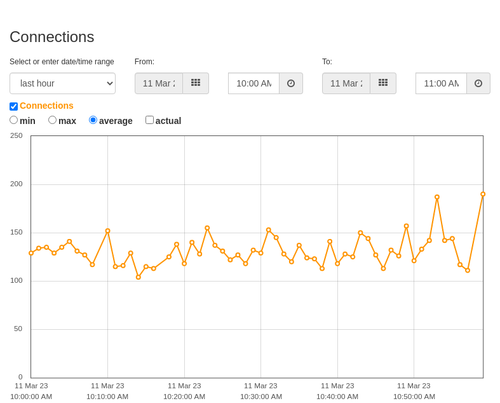Click the From date field '11 Mar'
Screen dimensions: 500x403
click(159, 83)
